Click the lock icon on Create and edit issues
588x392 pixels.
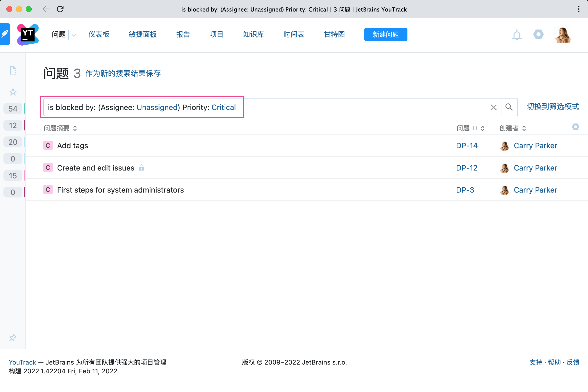pyautogui.click(x=142, y=168)
